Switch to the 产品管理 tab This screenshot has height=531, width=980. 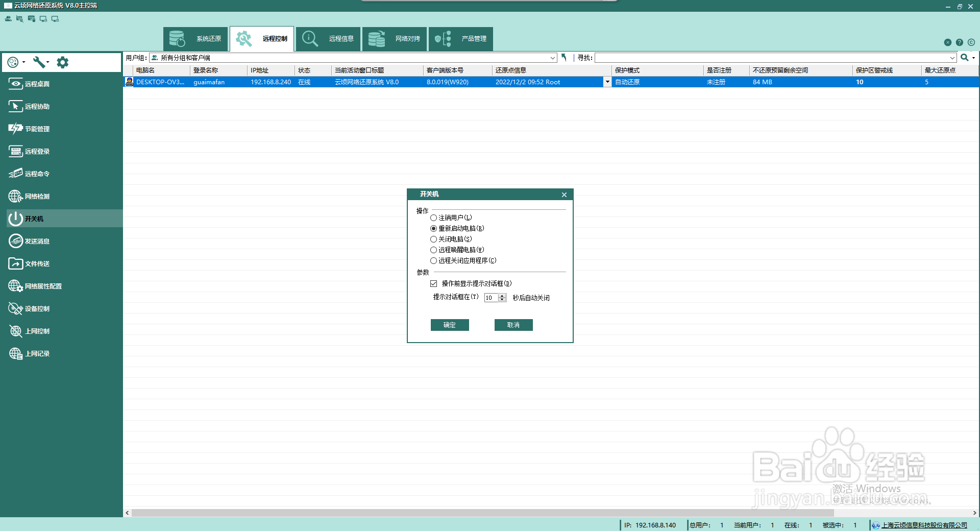pyautogui.click(x=461, y=39)
